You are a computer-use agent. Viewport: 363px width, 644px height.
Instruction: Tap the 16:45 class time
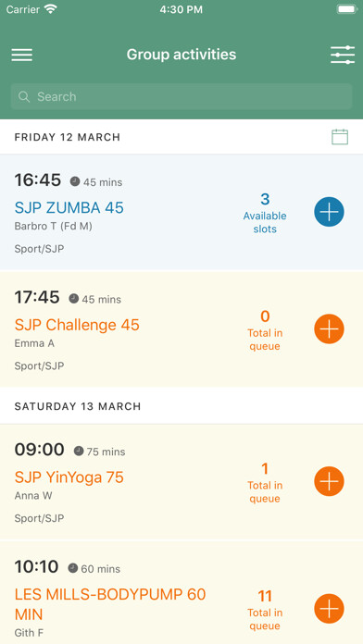(x=38, y=180)
